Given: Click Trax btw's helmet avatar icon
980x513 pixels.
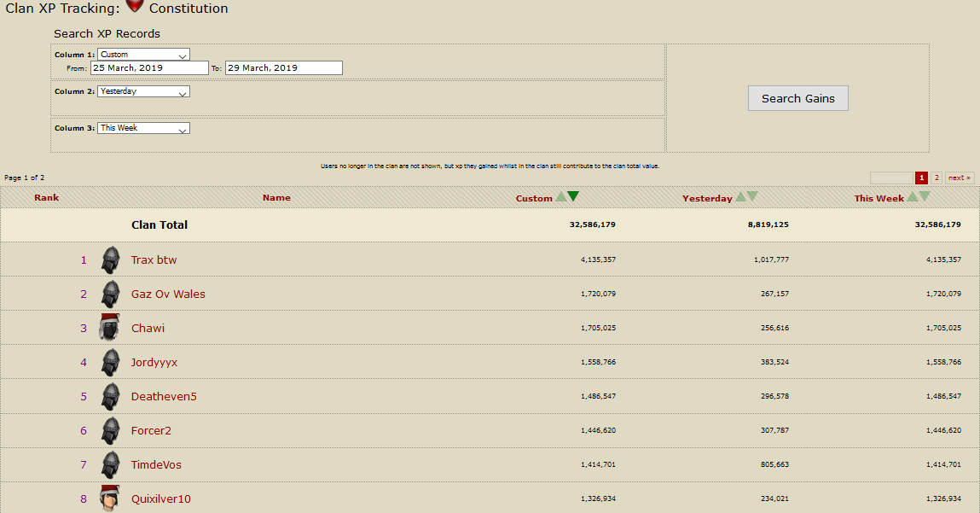Looking at the screenshot, I should click(x=110, y=259).
